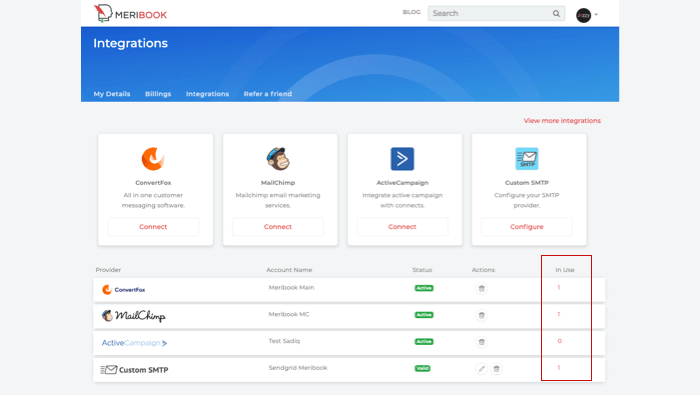Click the 'Test Sadiq' account name
Screen dimensions: 700x395
pyautogui.click(x=284, y=341)
